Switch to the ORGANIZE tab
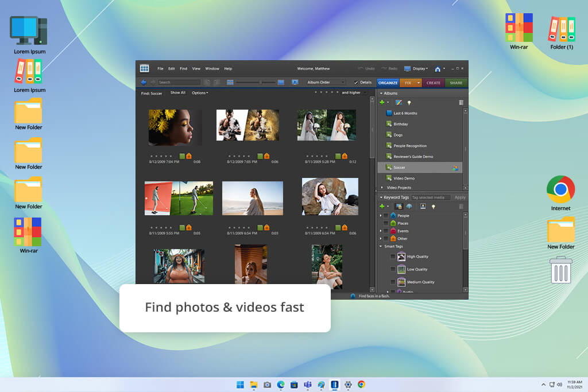The width and height of the screenshot is (588, 392). click(x=388, y=83)
